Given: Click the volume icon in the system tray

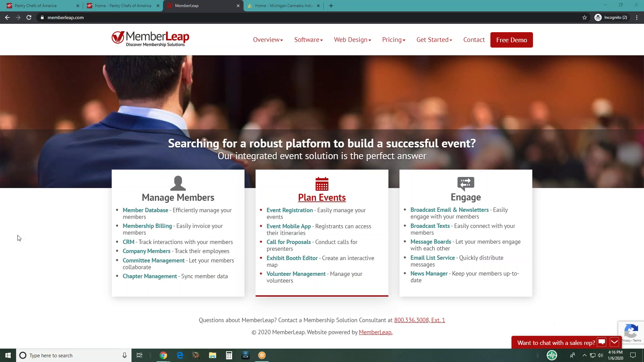Looking at the screenshot, I should [x=600, y=355].
